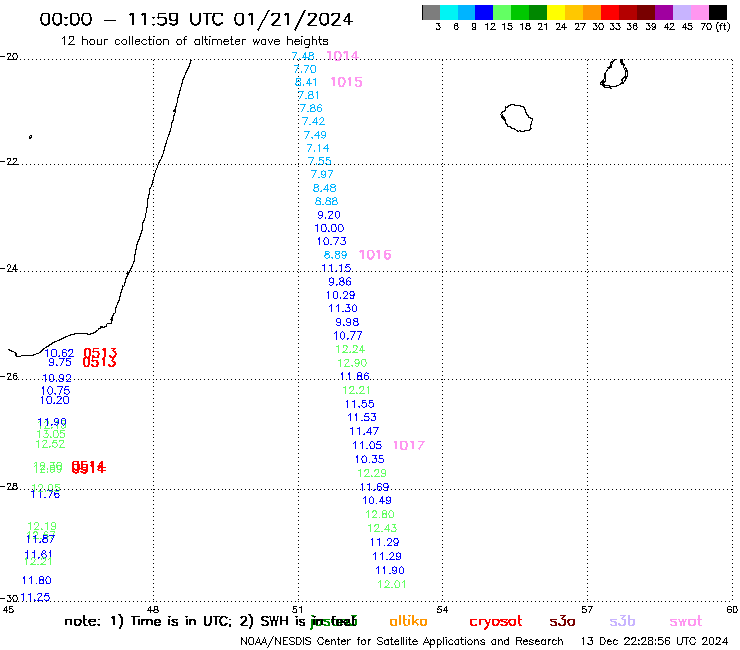Click the wave height value 8.41
740x650 pixels.
click(306, 82)
